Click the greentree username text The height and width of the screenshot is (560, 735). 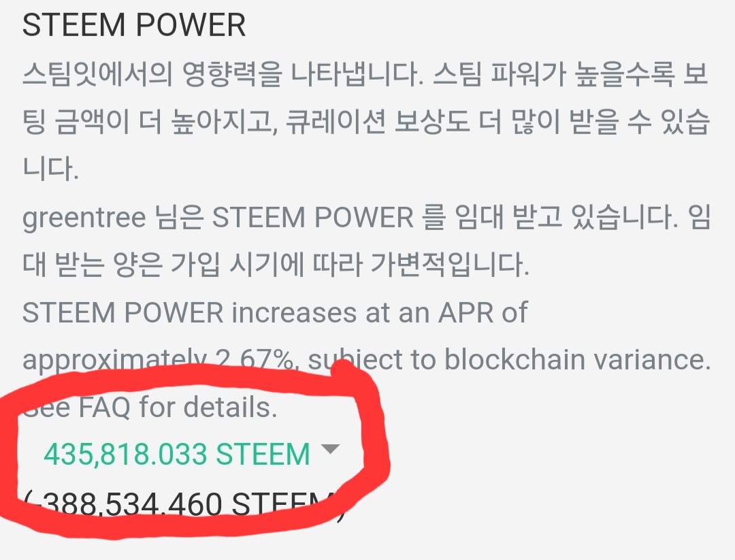click(84, 218)
